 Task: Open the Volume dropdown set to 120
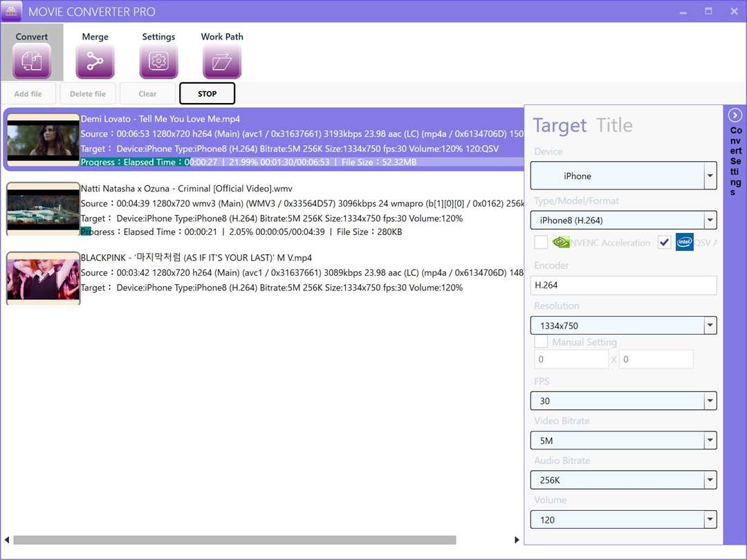click(623, 519)
